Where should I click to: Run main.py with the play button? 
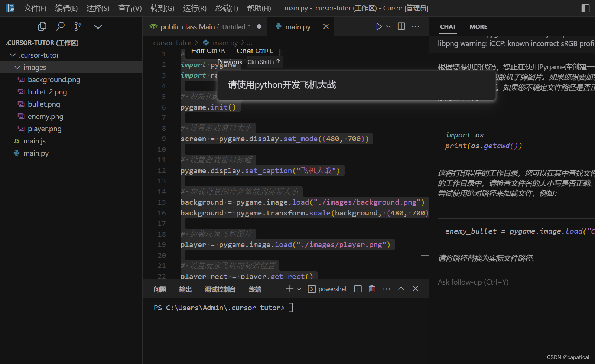click(x=379, y=26)
